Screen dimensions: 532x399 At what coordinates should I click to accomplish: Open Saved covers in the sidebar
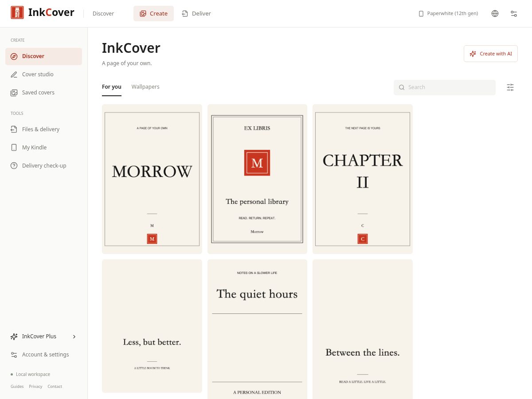tap(43, 93)
